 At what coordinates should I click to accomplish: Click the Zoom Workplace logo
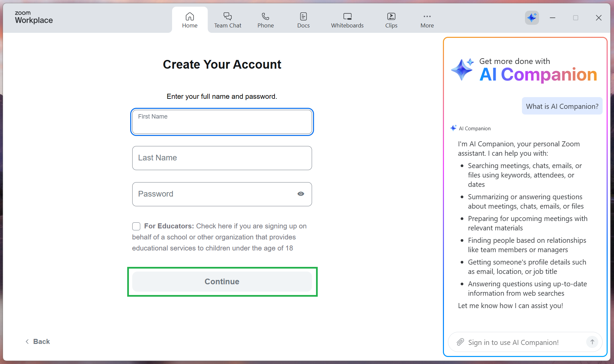(x=34, y=17)
